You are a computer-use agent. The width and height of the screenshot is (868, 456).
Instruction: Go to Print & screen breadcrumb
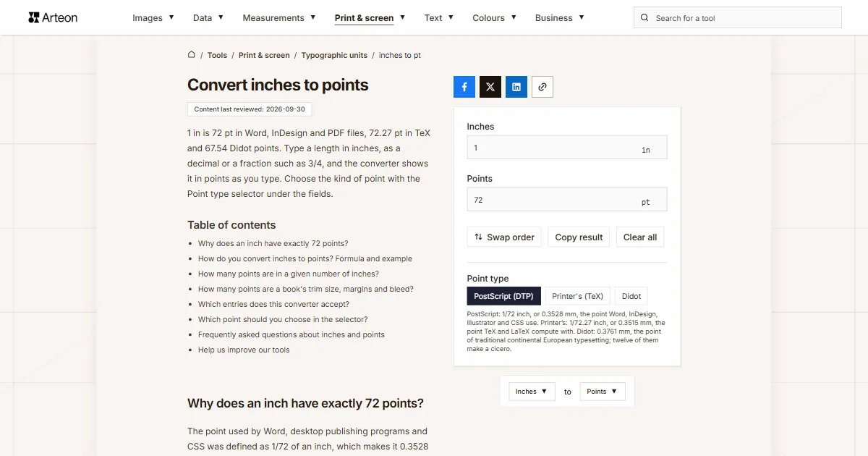tap(264, 55)
